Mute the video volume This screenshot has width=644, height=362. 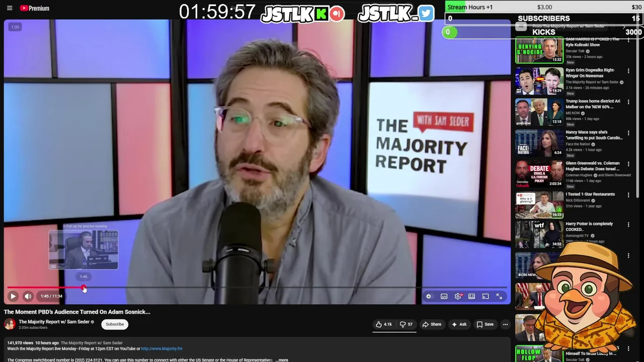(28, 296)
